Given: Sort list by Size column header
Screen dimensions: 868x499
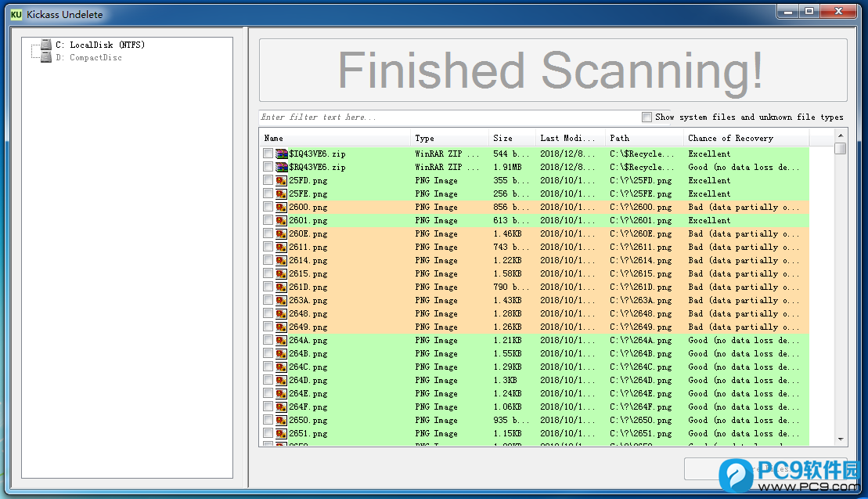Looking at the screenshot, I should click(512, 139).
